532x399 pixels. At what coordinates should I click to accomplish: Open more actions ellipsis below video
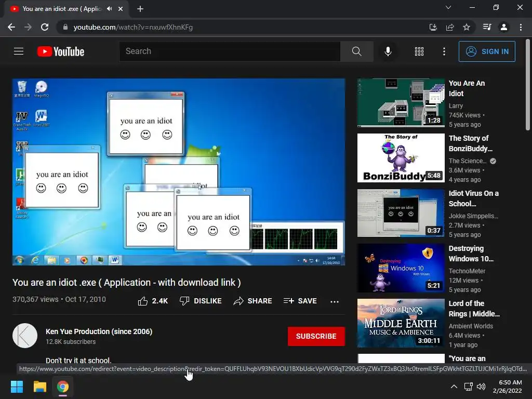click(x=335, y=301)
